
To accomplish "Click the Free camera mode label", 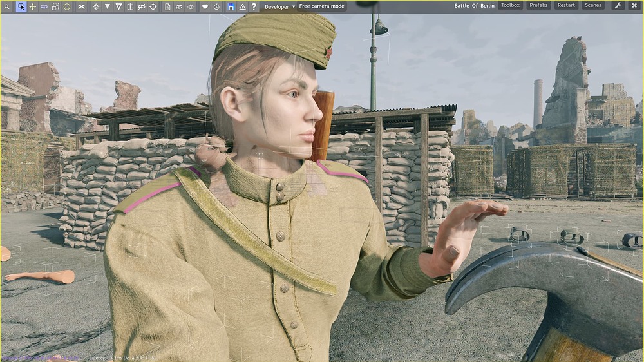I will [322, 6].
